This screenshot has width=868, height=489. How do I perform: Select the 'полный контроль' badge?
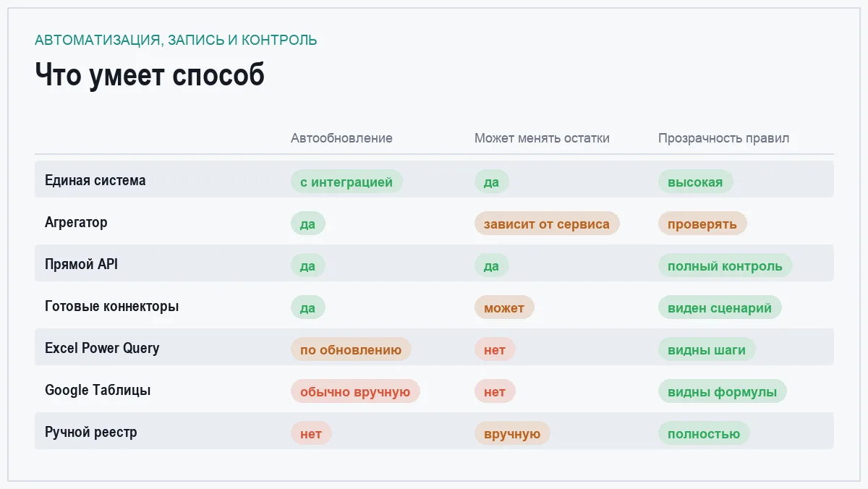725,265
